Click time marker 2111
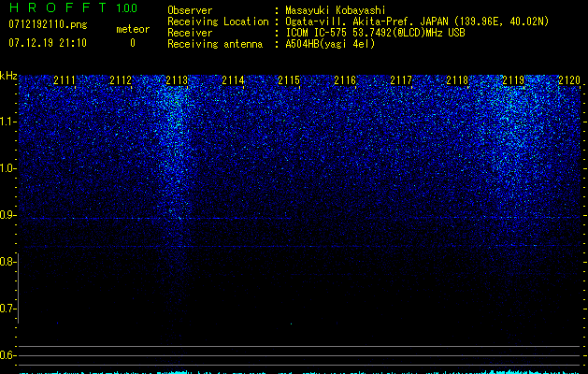Screen dimensions: 588x374 (x=65, y=80)
